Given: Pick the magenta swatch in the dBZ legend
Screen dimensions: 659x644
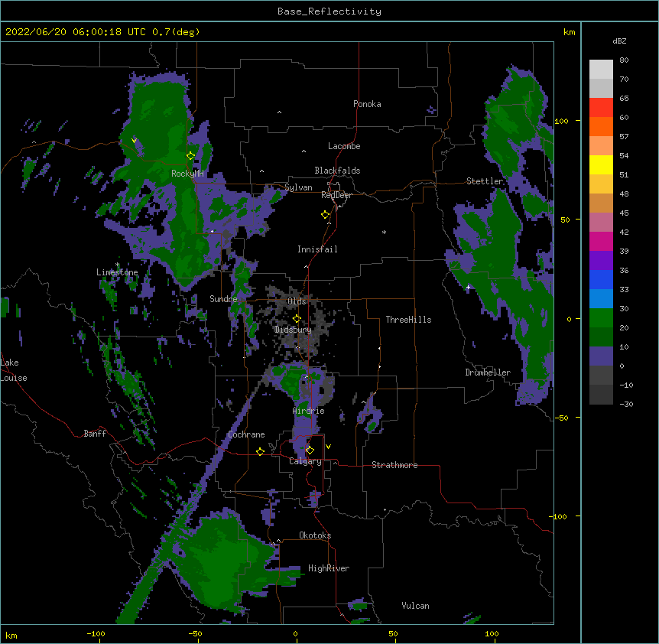Looking at the screenshot, I should (x=601, y=241).
